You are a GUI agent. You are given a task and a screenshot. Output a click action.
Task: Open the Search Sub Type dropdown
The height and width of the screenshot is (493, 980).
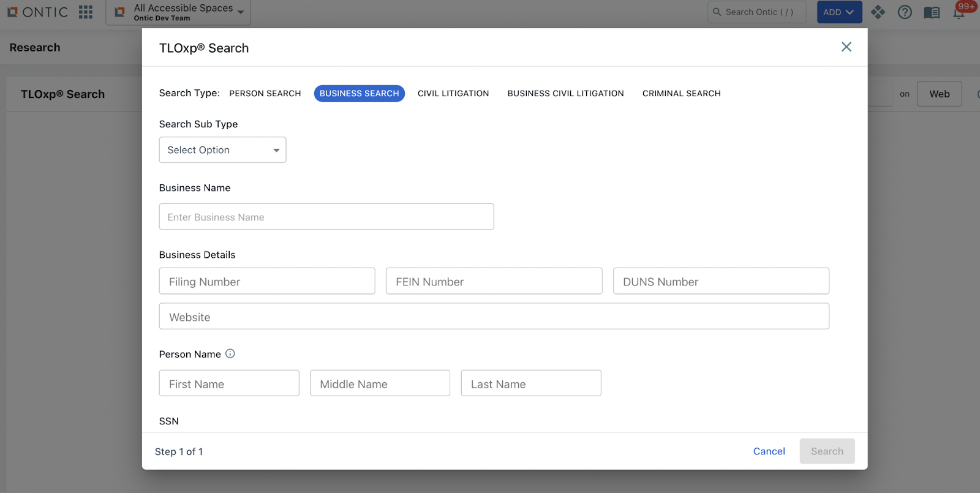pyautogui.click(x=222, y=150)
